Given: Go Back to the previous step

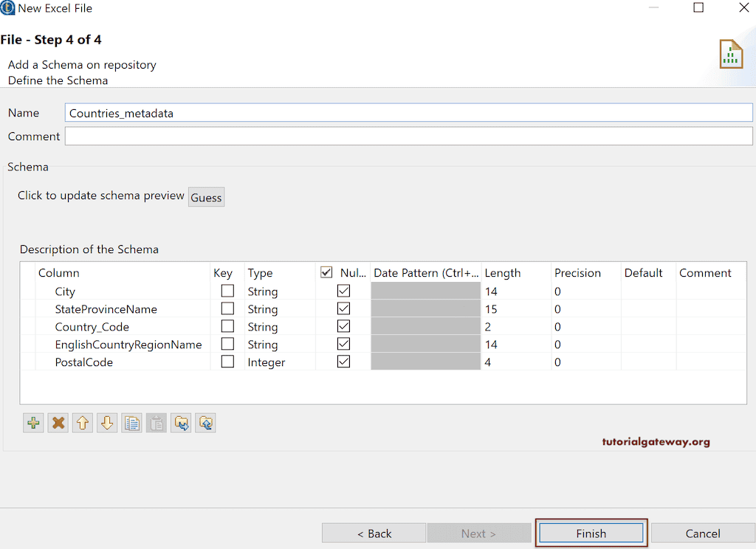Looking at the screenshot, I should [374, 532].
